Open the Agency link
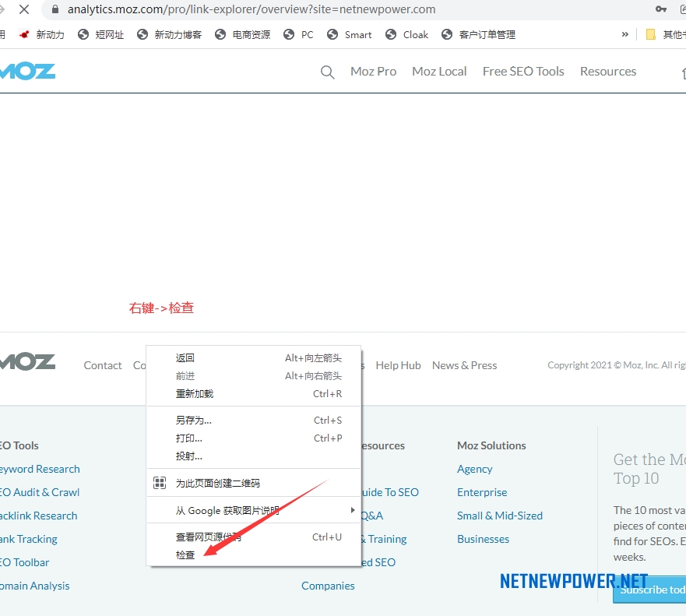The image size is (686, 616). pos(475,469)
